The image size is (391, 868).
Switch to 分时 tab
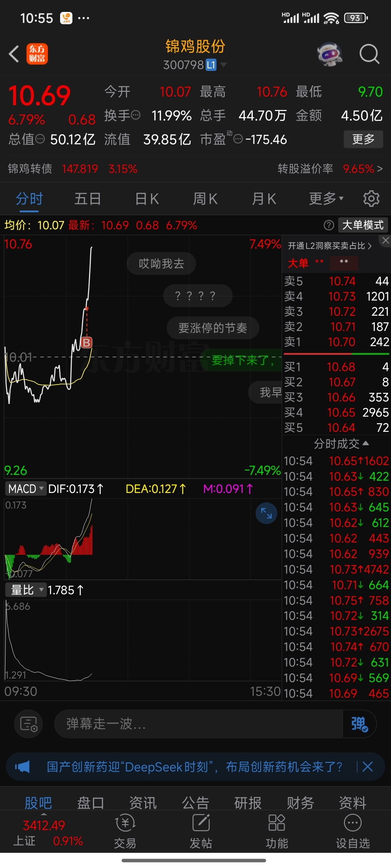(x=29, y=199)
